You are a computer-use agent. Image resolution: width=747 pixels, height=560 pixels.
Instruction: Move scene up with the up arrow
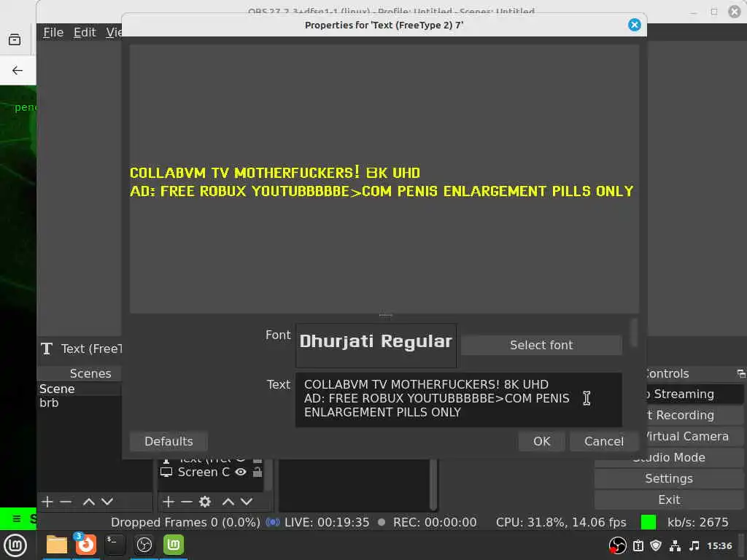[x=88, y=502]
